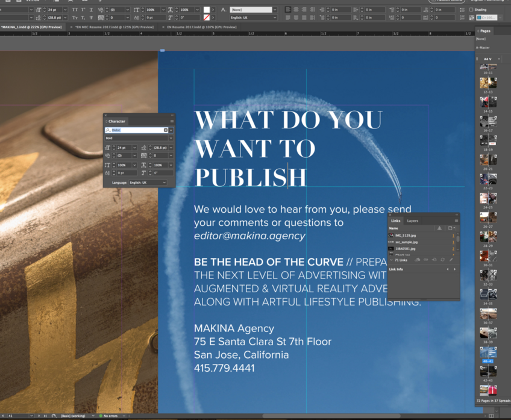Open the font style dropdown showing Bold
The image size is (511, 420).
point(171,138)
